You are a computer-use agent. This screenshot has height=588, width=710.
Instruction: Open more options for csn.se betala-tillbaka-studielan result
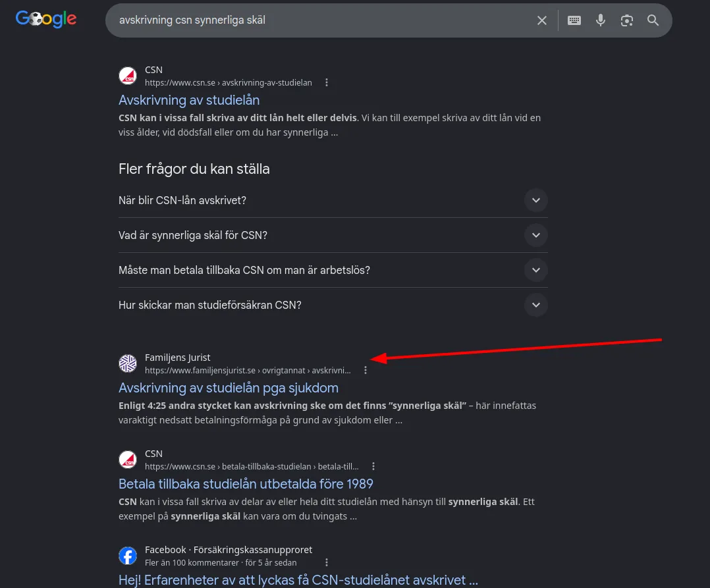tap(373, 466)
